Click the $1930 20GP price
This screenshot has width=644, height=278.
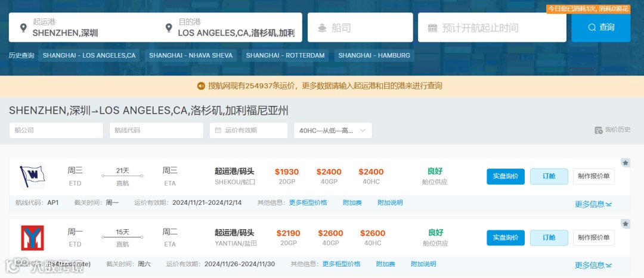click(287, 172)
